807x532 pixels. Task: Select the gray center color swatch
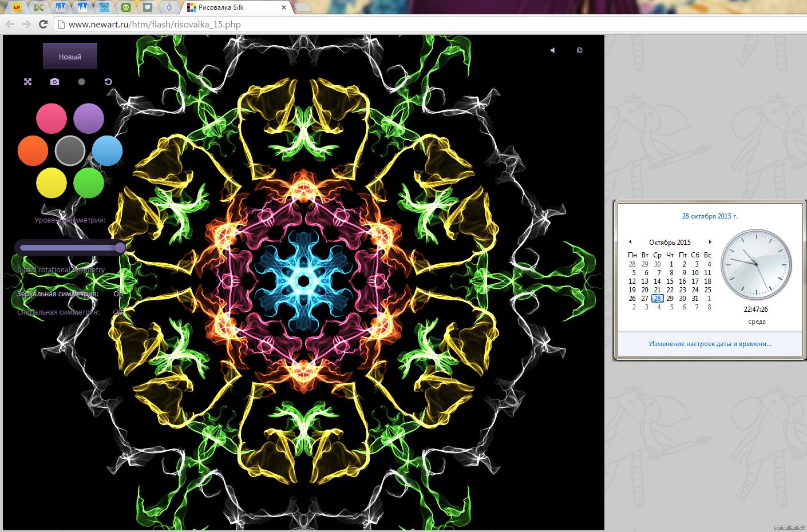coord(70,150)
